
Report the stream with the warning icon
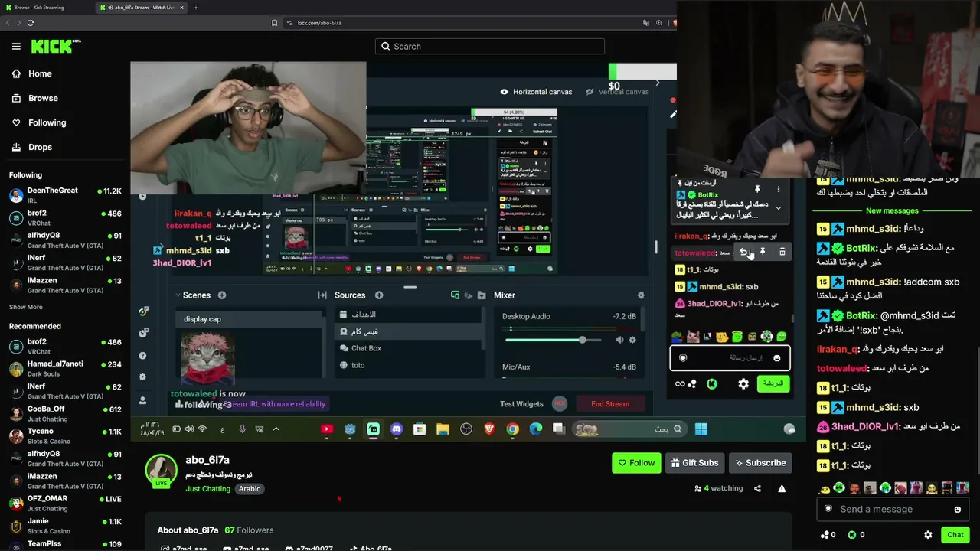[x=782, y=488]
